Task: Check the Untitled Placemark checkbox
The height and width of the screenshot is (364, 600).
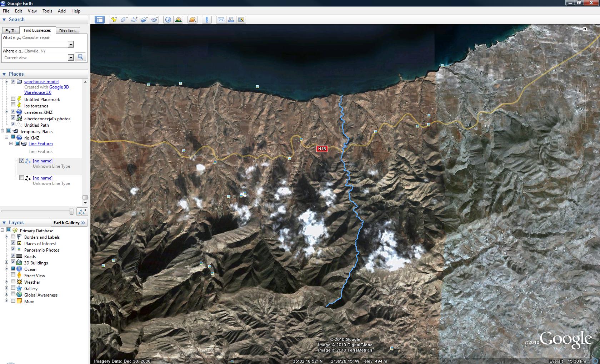Action: 13,99
